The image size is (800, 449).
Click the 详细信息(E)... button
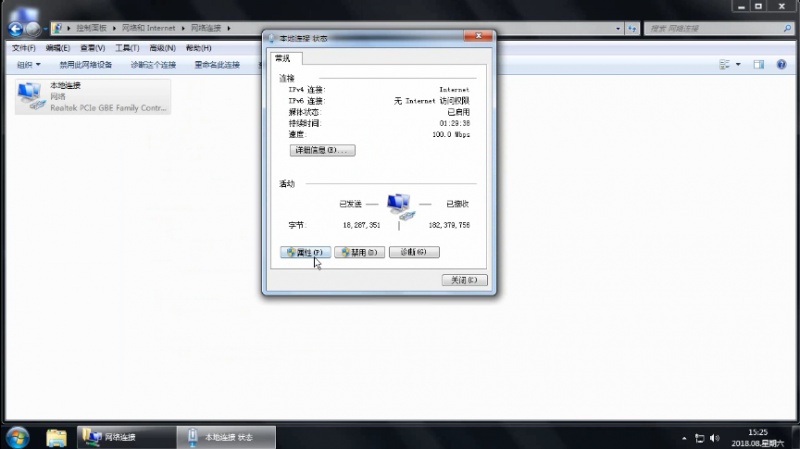coord(322,150)
